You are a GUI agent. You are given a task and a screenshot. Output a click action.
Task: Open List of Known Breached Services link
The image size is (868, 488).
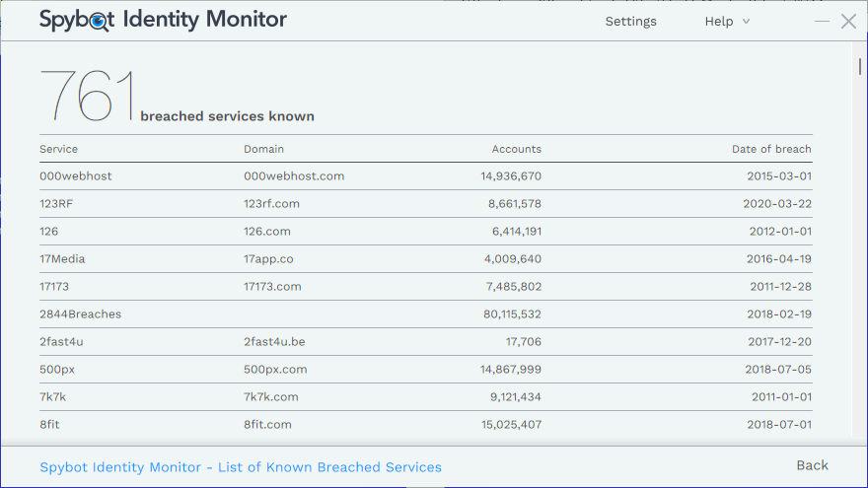(x=241, y=467)
